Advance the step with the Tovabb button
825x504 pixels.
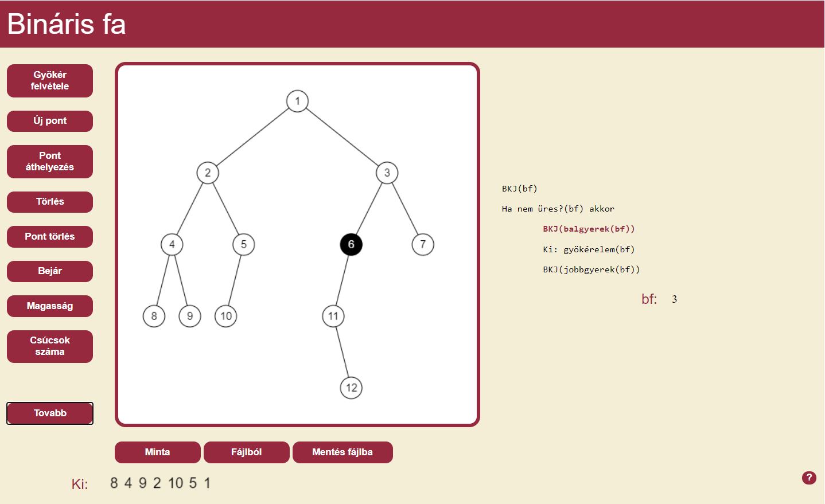click(x=50, y=413)
